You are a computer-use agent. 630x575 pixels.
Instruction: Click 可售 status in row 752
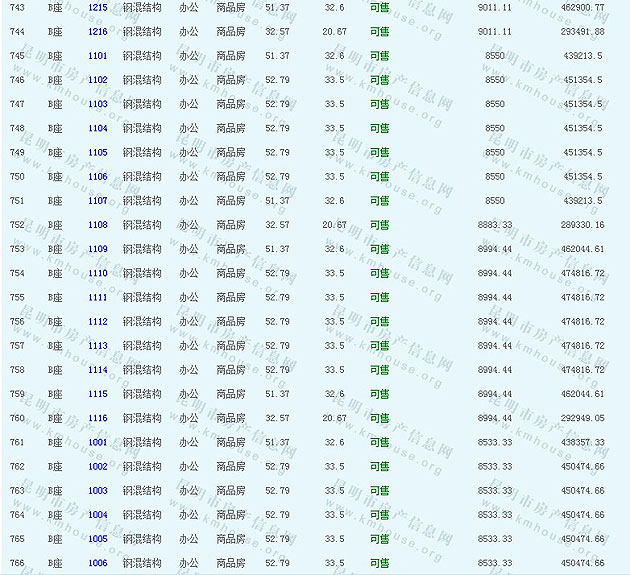pos(379,225)
